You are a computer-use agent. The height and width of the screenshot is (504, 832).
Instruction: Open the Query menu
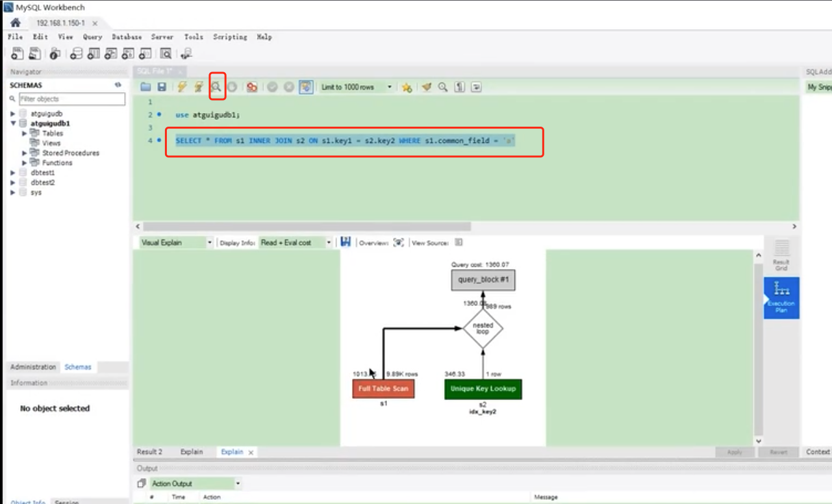[92, 37]
